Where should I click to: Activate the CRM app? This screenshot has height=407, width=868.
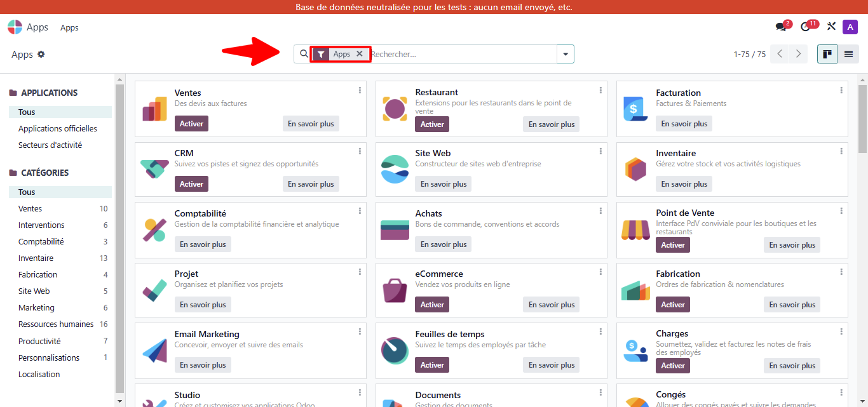point(191,184)
